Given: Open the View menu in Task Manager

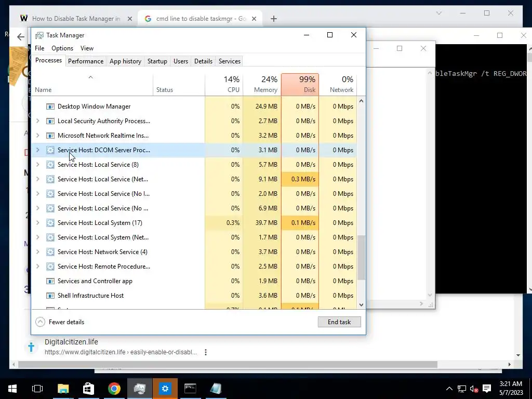Looking at the screenshot, I should (x=87, y=48).
